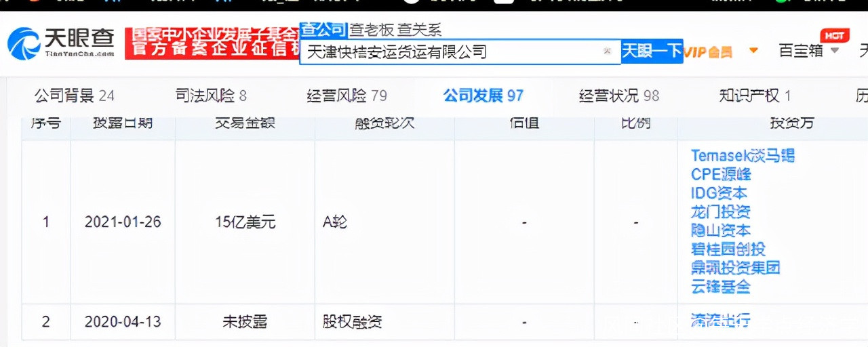
Task: Open investor link CPE源峰
Action: [x=721, y=174]
